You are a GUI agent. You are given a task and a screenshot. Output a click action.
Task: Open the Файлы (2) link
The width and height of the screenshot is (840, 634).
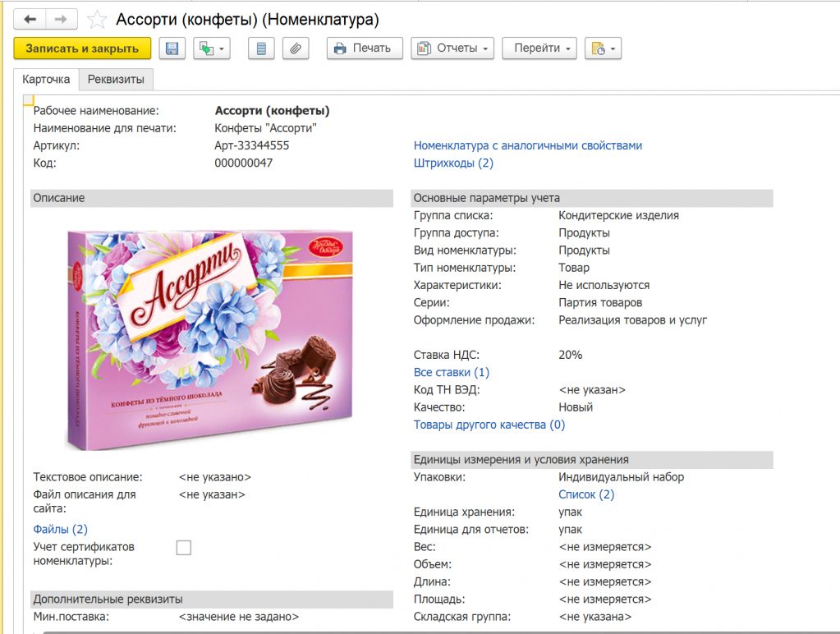tap(60, 530)
